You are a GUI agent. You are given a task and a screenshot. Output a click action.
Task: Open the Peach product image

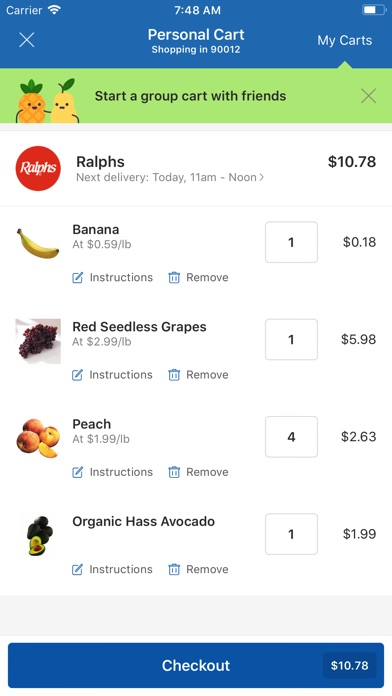[x=38, y=438]
